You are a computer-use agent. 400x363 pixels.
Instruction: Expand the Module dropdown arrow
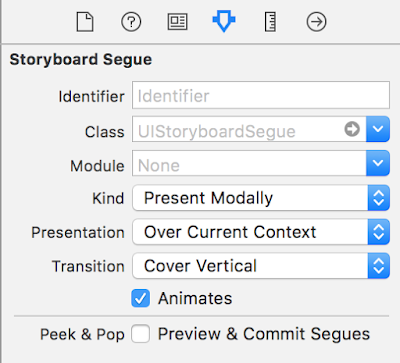[x=378, y=163]
